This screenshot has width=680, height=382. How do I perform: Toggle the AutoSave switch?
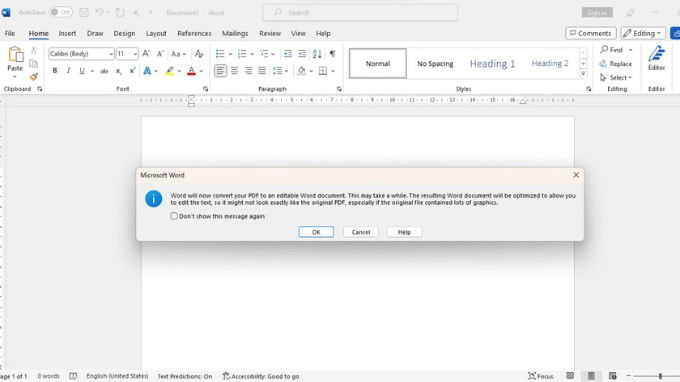point(60,13)
